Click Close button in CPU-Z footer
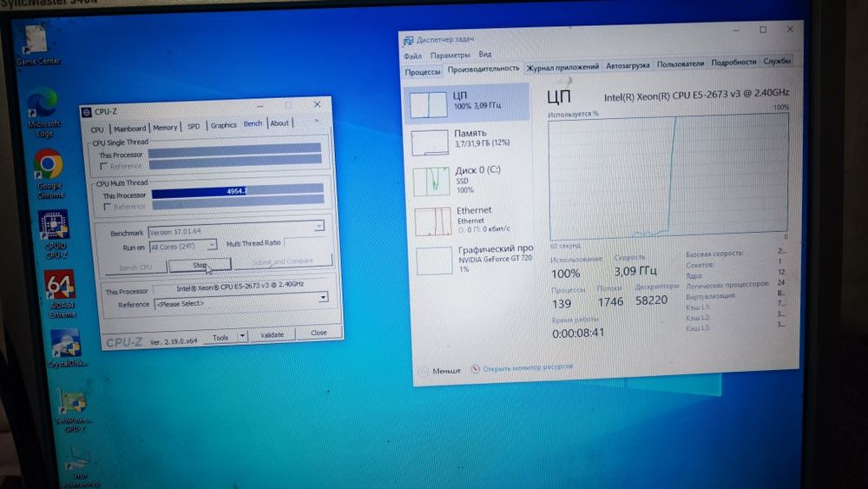868x489 pixels. point(319,333)
